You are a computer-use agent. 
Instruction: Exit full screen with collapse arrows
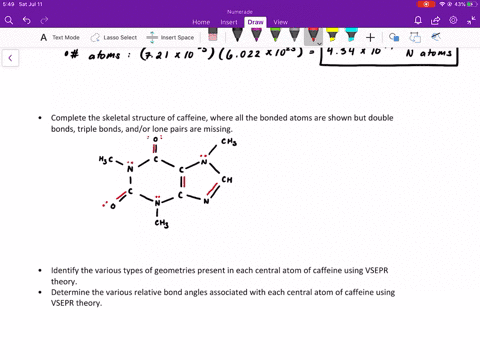[x=471, y=20]
